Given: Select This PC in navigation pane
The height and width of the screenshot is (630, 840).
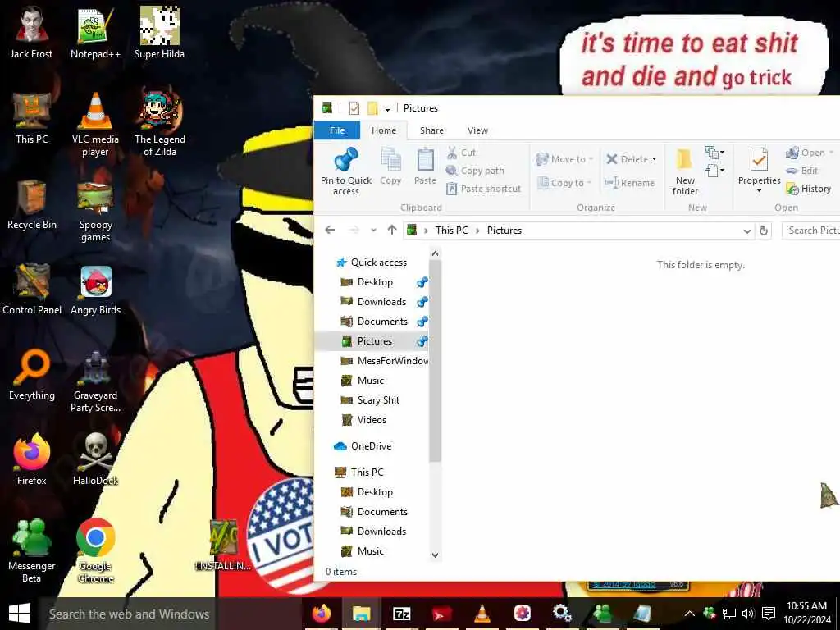Looking at the screenshot, I should point(367,472).
